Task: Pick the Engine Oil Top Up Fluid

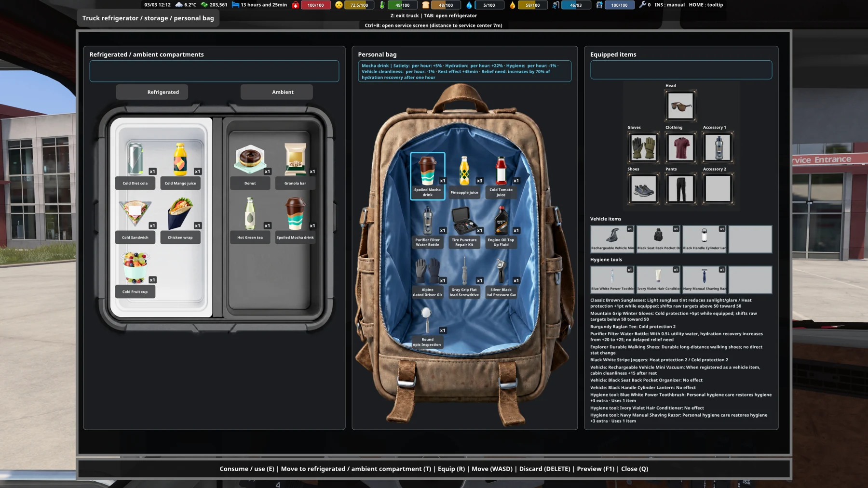Action: tap(501, 226)
